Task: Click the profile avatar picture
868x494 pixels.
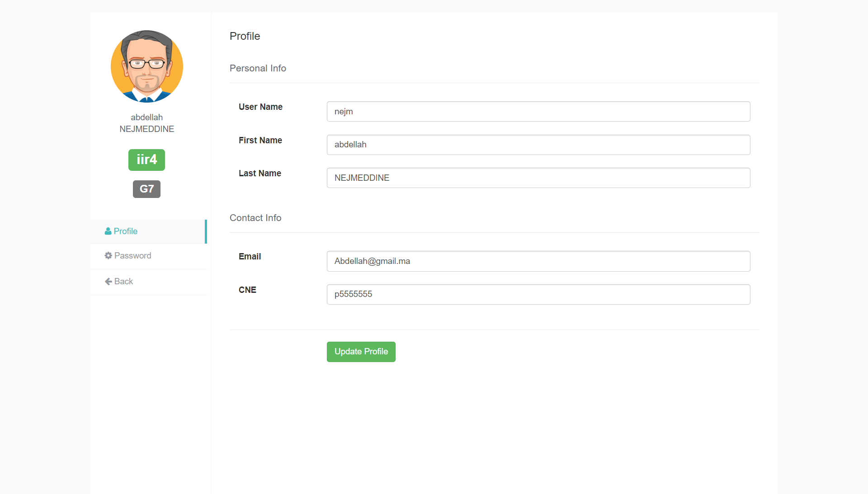Action: coord(146,66)
